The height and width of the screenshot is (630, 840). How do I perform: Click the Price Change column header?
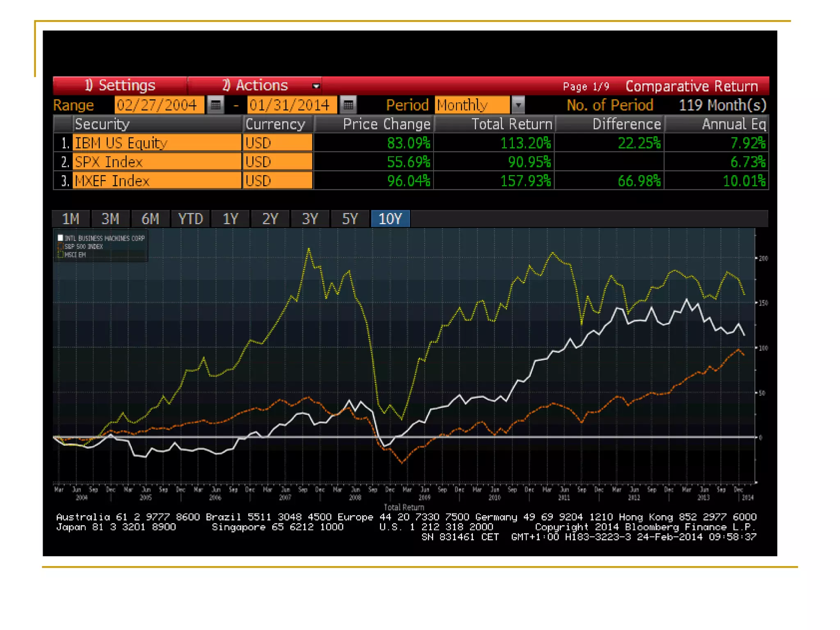(x=374, y=124)
